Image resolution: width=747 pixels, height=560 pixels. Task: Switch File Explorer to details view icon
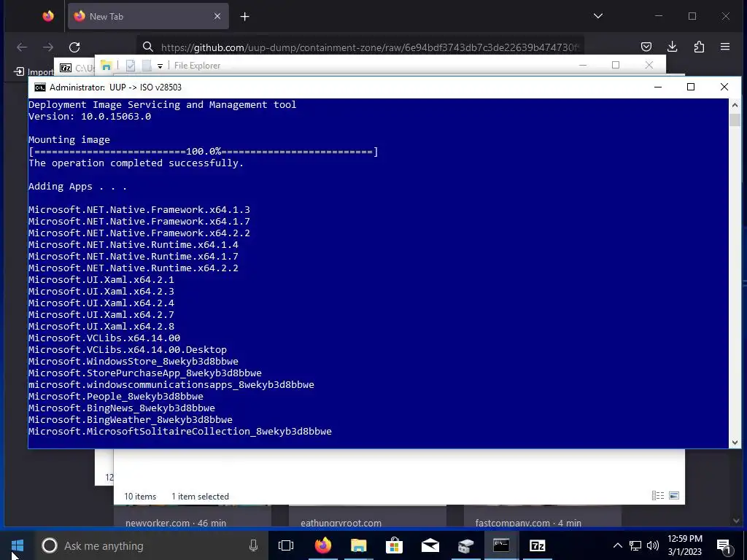658,496
